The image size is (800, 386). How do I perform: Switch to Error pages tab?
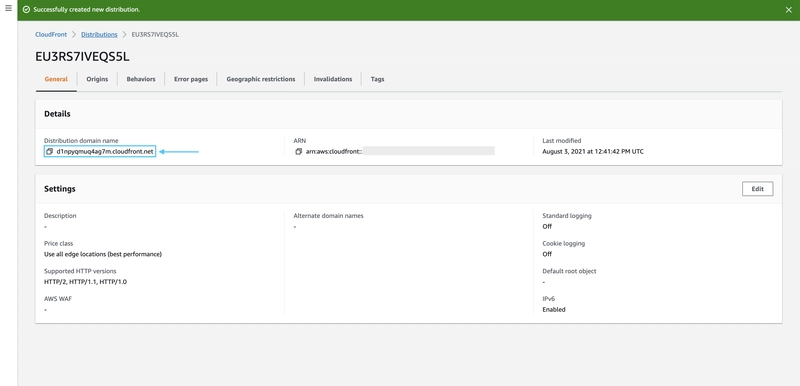tap(191, 79)
